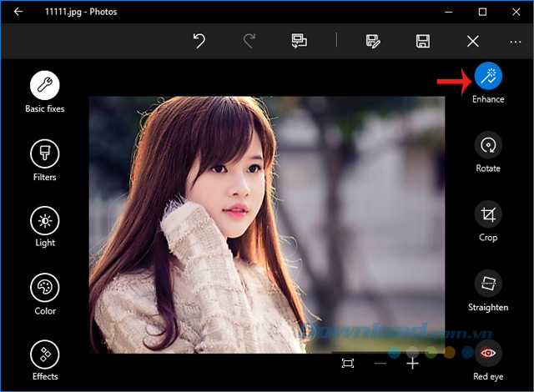
Task: Choose the Red eye fix tool
Action: pyautogui.click(x=488, y=353)
